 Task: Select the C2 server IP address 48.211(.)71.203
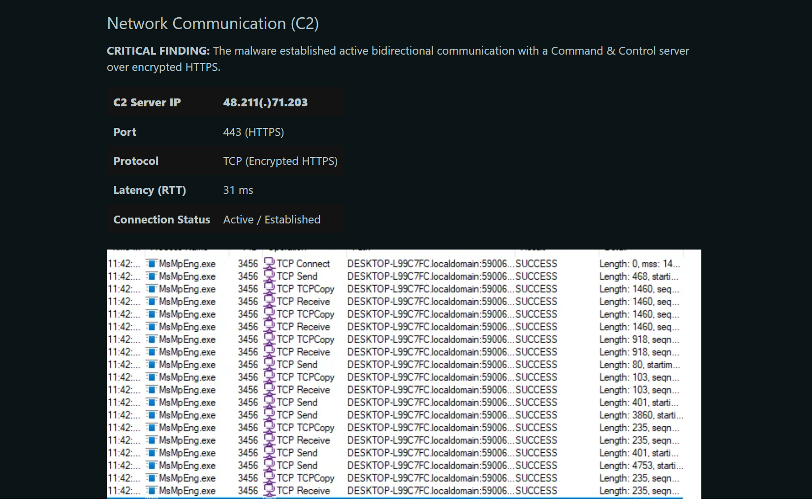pos(265,102)
